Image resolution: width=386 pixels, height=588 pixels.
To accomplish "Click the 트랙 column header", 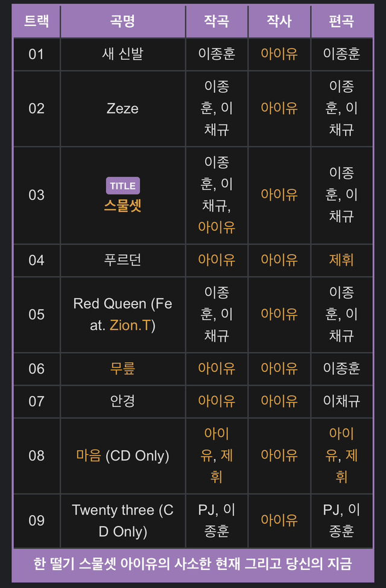I will (36, 21).
